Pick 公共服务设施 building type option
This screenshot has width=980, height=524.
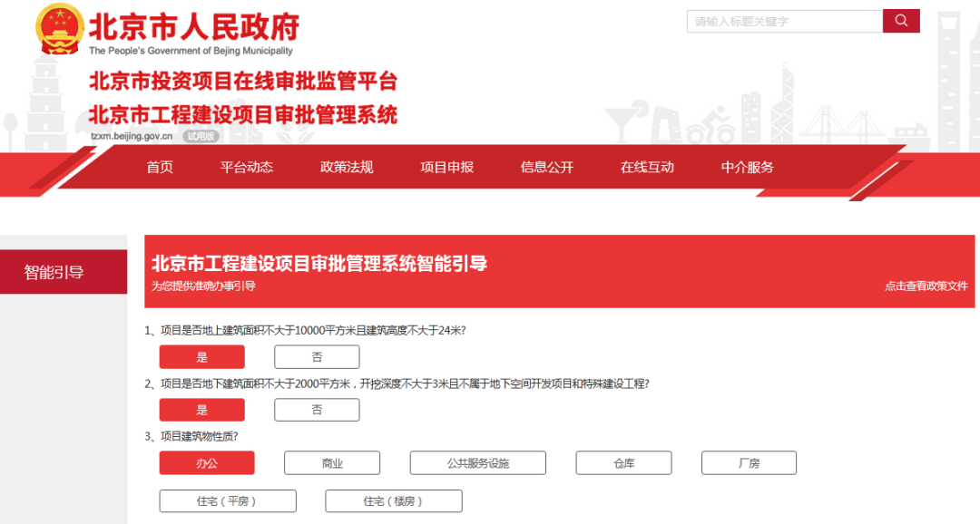point(477,463)
